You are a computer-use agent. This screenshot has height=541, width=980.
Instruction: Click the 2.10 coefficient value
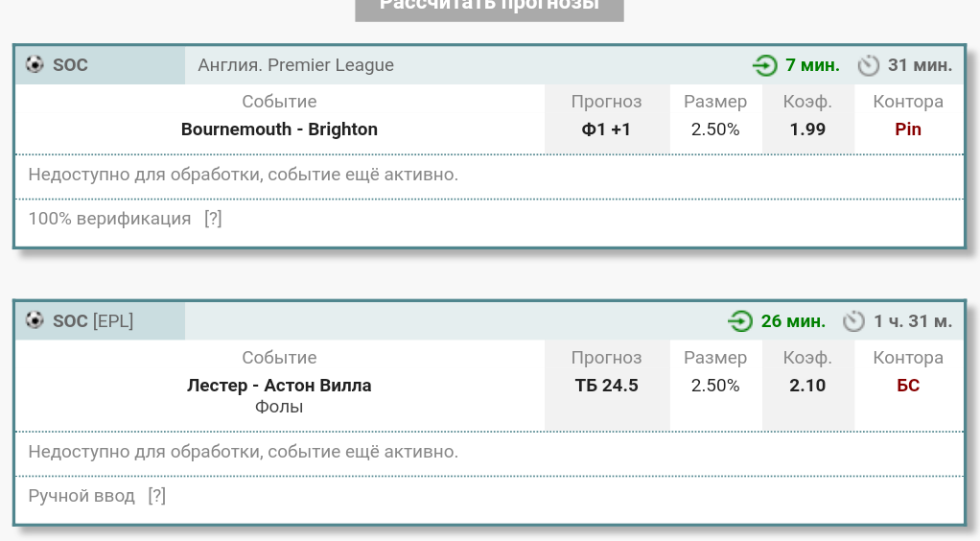pyautogui.click(x=807, y=386)
